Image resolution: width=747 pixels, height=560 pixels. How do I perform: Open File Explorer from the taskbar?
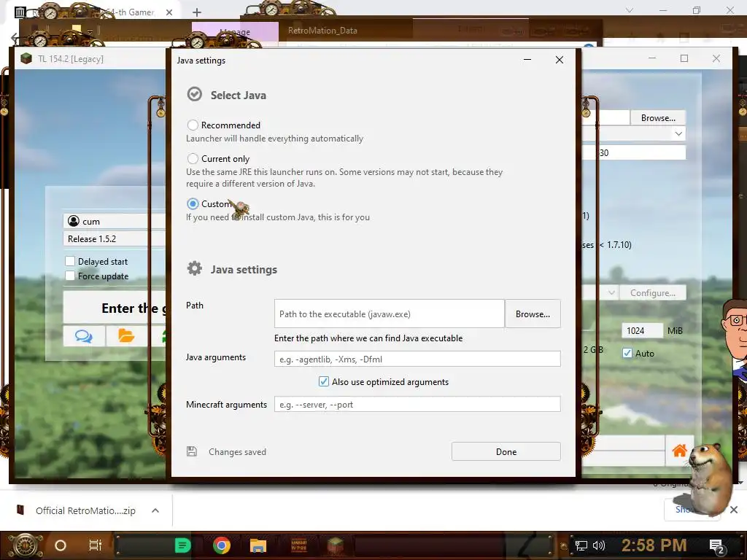(258, 545)
